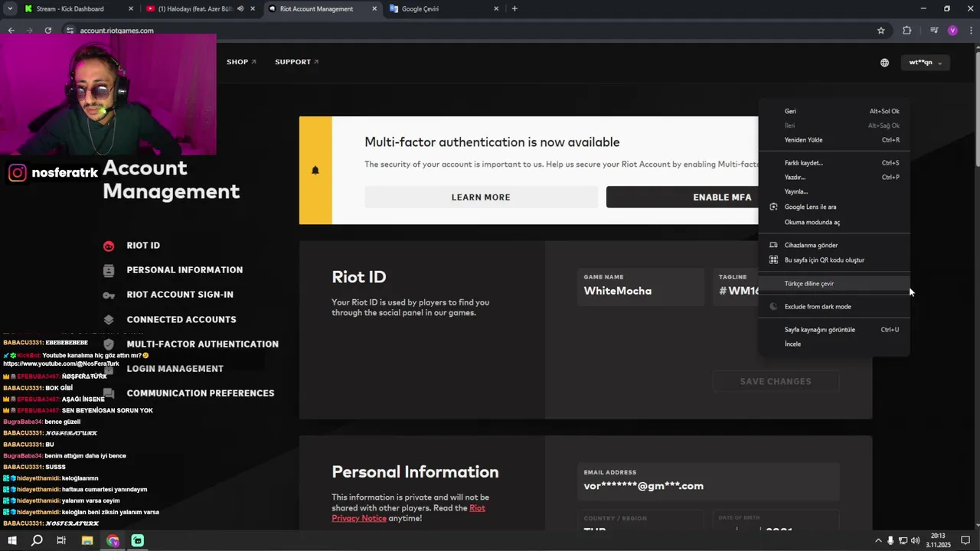Screen dimensions: 980x551
Task: Open the language globe icon
Action: (x=884, y=63)
